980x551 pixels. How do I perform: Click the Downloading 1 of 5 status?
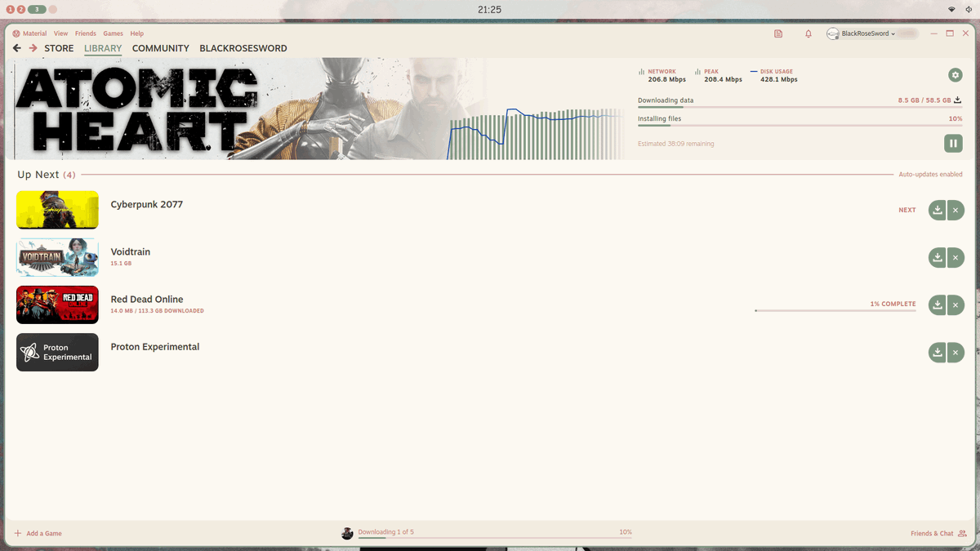[386, 532]
